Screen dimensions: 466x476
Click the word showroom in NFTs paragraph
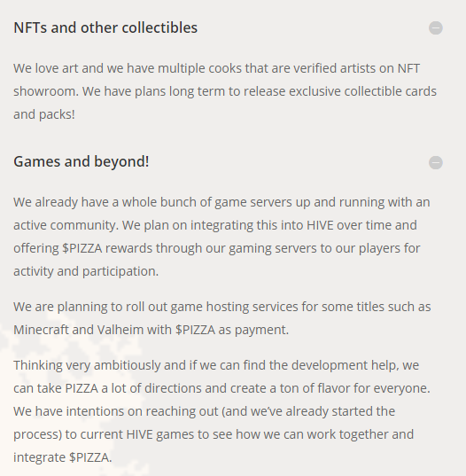[x=46, y=91]
